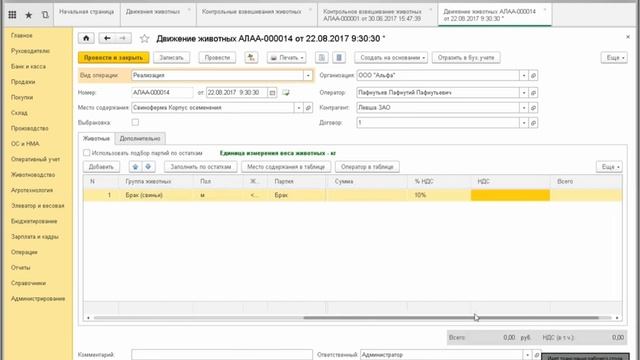Open Место содержания linked record icon
The height and width of the screenshot is (360, 640).
308,108
